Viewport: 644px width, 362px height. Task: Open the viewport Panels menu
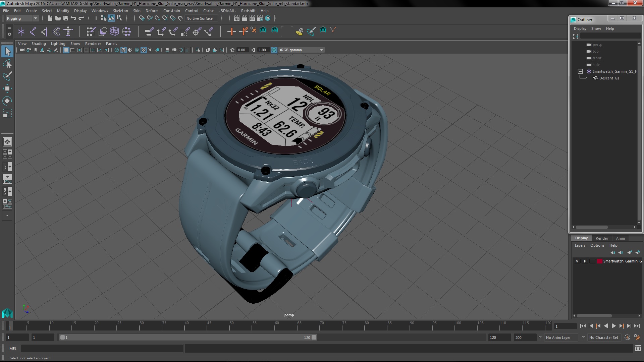click(111, 44)
